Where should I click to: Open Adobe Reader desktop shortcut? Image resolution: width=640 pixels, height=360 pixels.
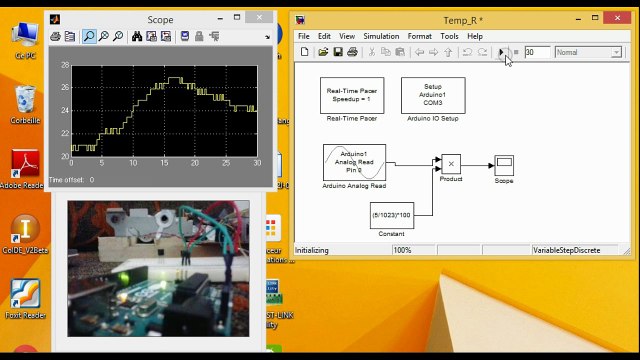[x=24, y=169]
